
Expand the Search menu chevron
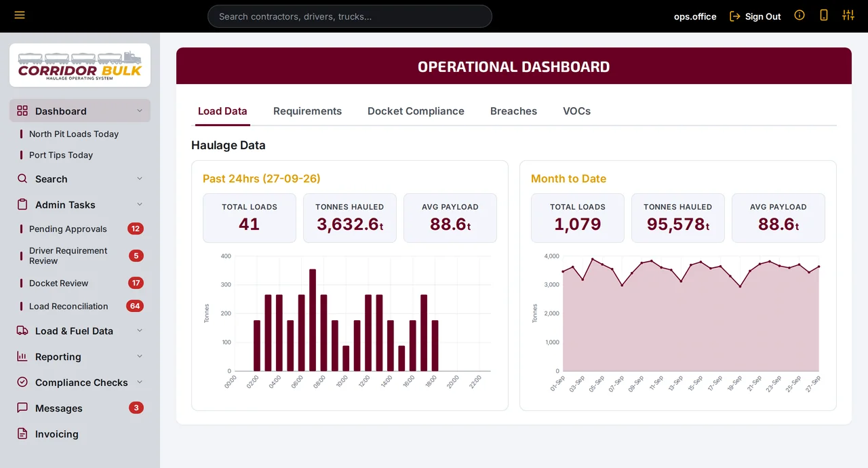(140, 178)
